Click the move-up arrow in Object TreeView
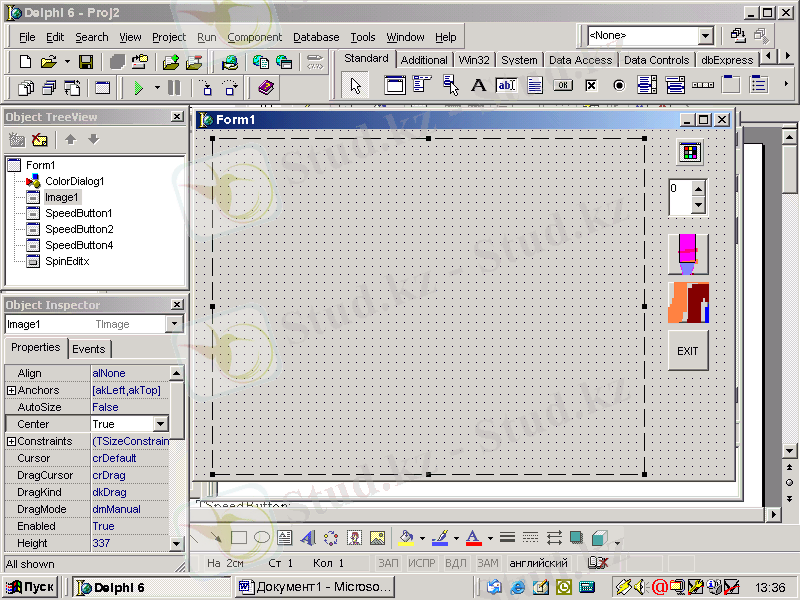800x600 pixels. coord(72,140)
